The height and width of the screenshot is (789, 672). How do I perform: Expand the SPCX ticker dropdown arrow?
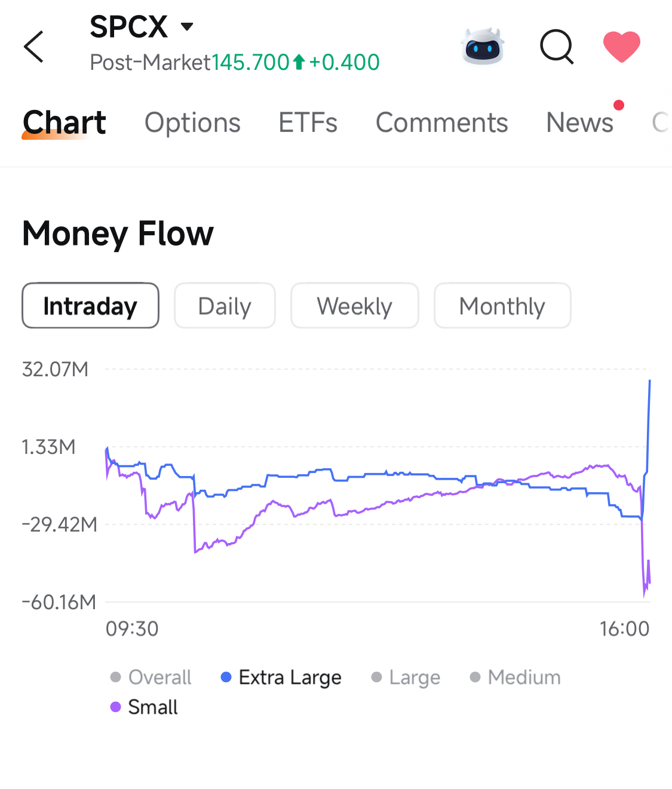point(187,26)
